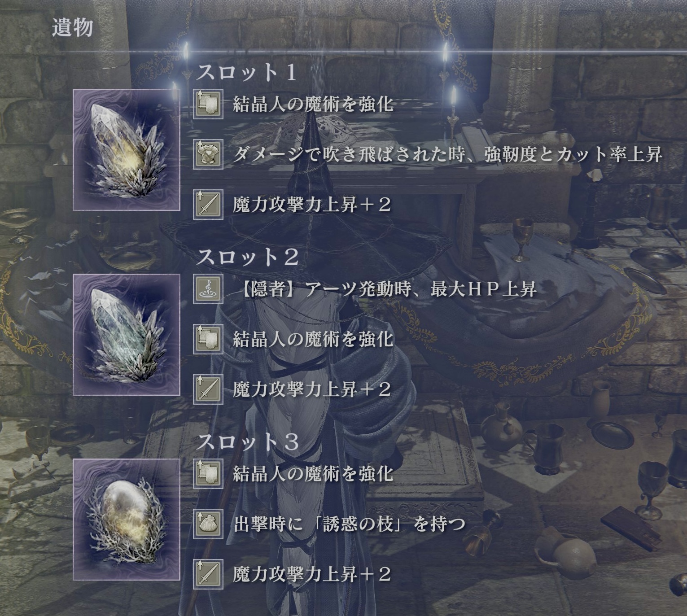
Task: Select the glowing crystal relic in Slot 1
Action: 127,150
